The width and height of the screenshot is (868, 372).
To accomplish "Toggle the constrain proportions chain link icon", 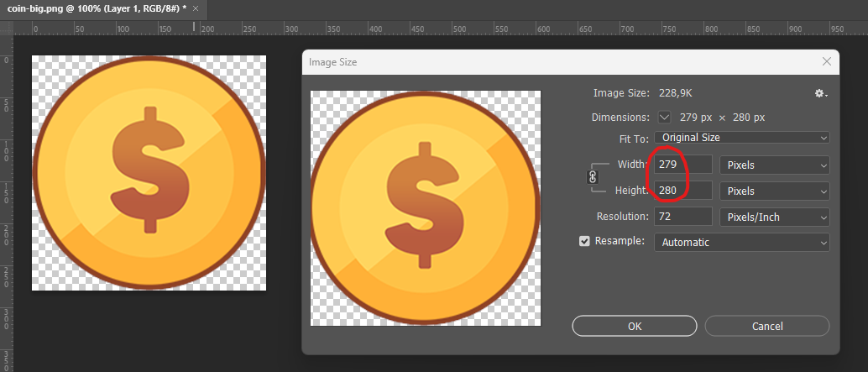I will point(593,177).
